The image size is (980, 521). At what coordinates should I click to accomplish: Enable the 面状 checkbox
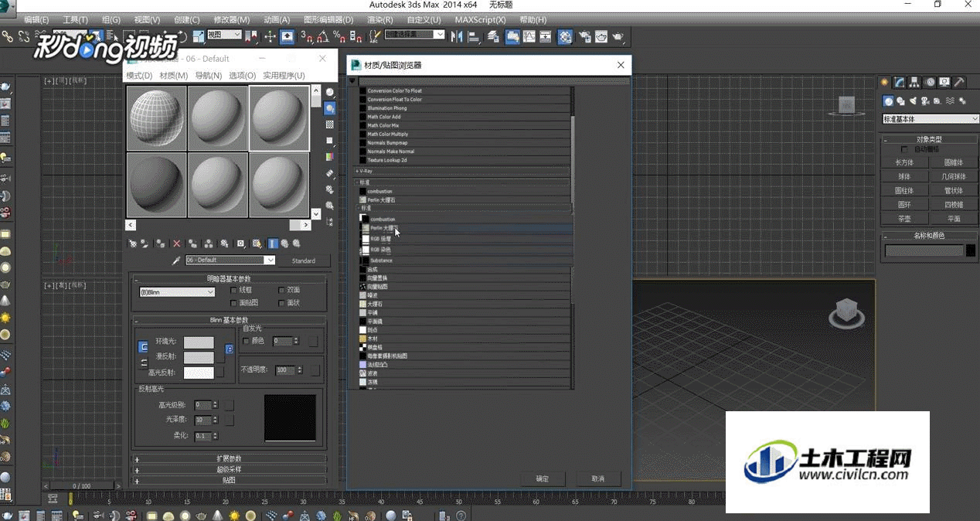coord(281,303)
